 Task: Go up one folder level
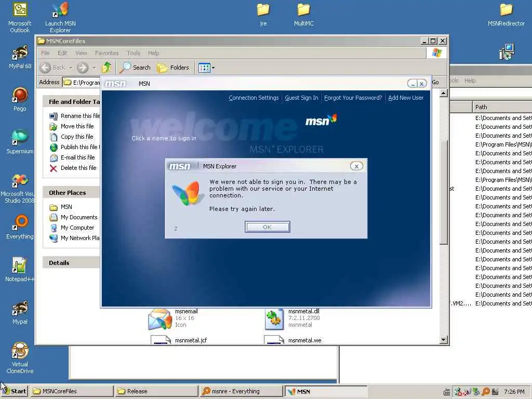point(107,68)
